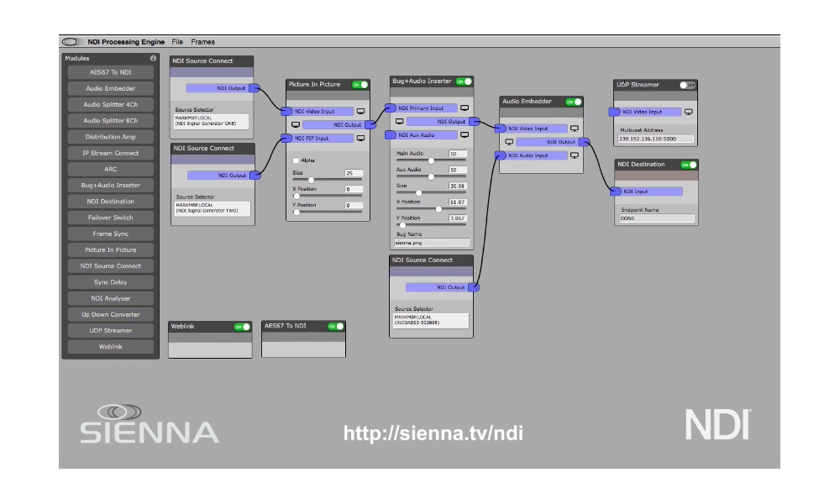Viewport: 840px width, 504px height.
Task: Open the File menu
Action: tap(177, 41)
